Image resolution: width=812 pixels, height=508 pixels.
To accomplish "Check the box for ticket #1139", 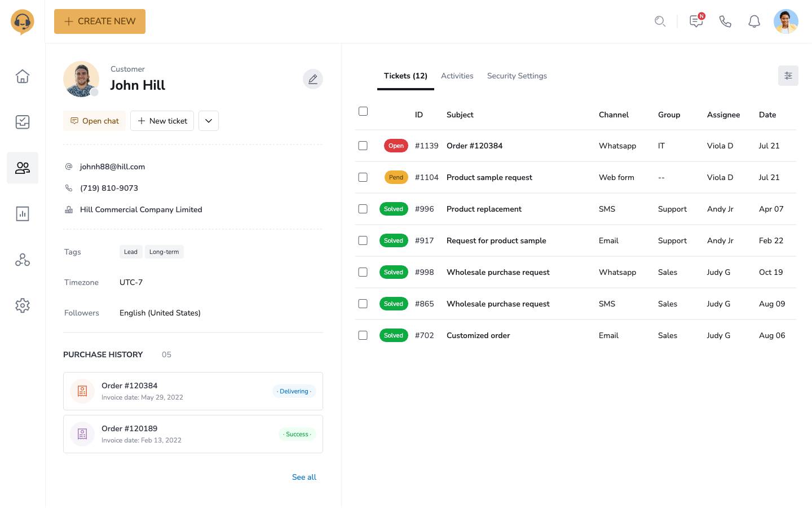I will pos(363,146).
